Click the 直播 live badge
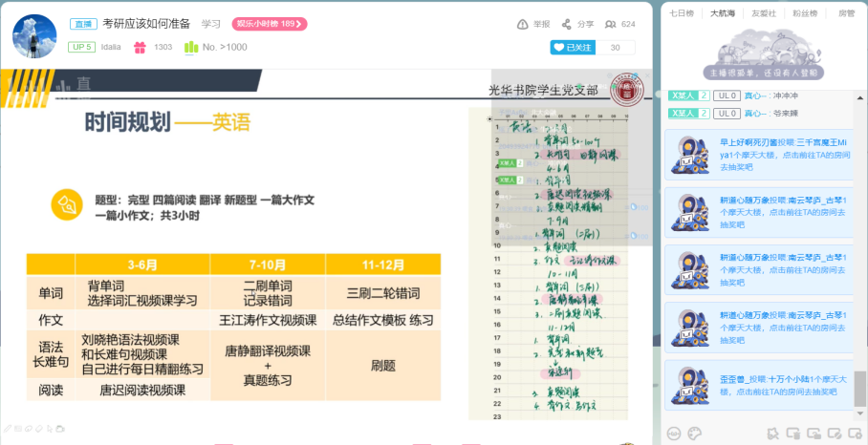Image resolution: width=868 pixels, height=445 pixels. click(x=83, y=24)
